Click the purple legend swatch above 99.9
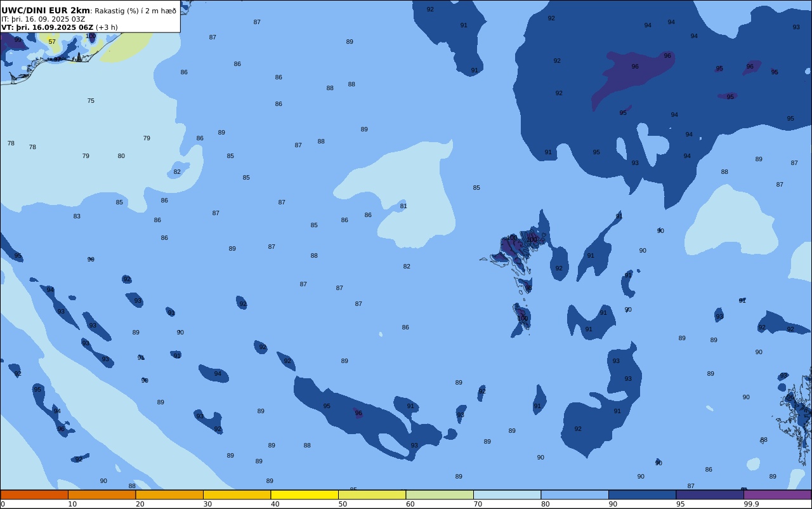The image size is (812, 509). coord(777,494)
